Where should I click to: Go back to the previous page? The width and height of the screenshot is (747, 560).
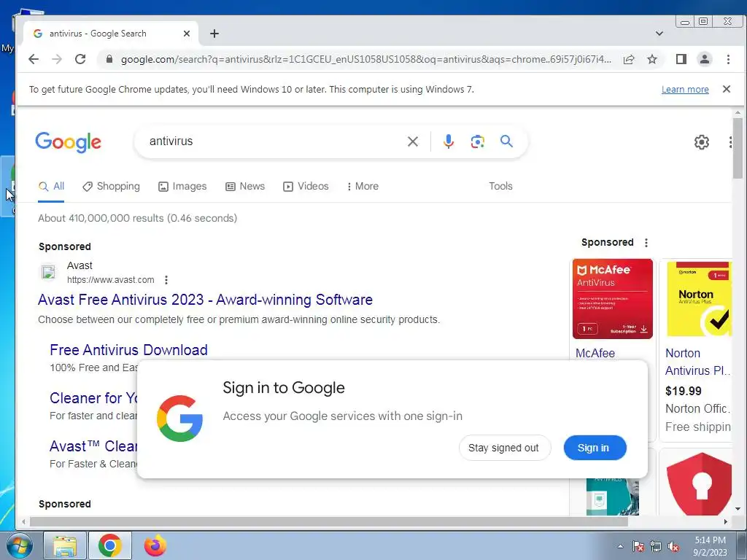pos(34,59)
